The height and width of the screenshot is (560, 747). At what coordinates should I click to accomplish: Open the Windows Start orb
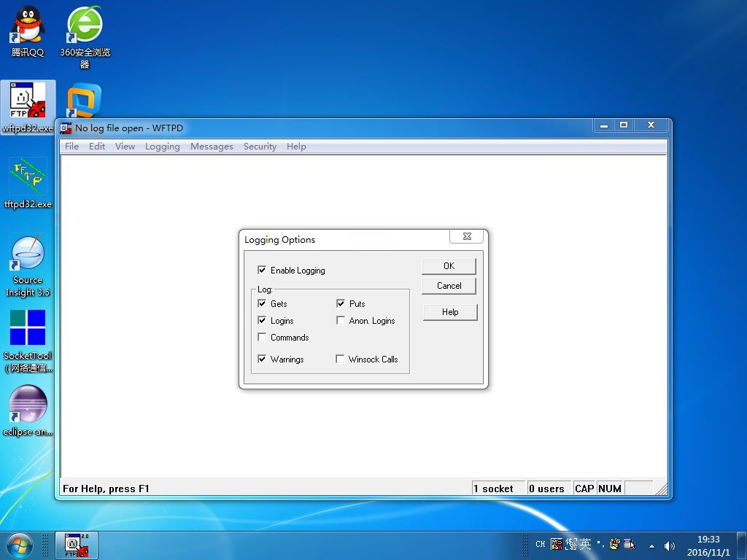19,545
